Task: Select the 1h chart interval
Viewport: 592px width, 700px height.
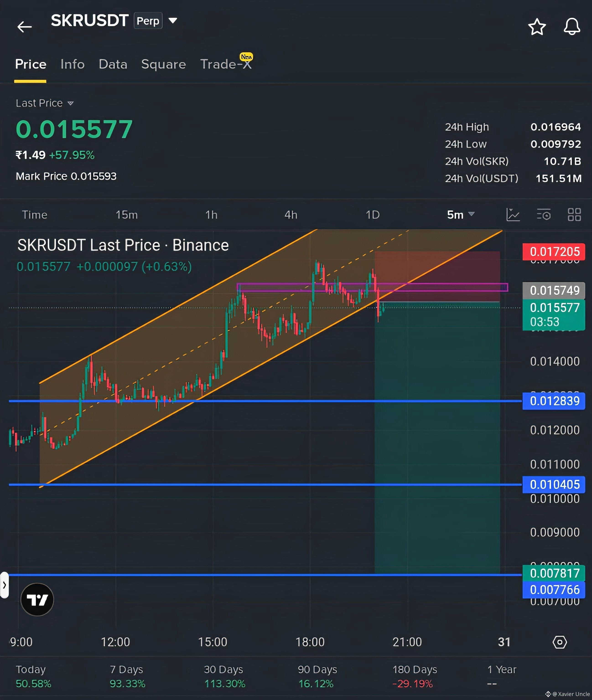Action: (x=211, y=215)
